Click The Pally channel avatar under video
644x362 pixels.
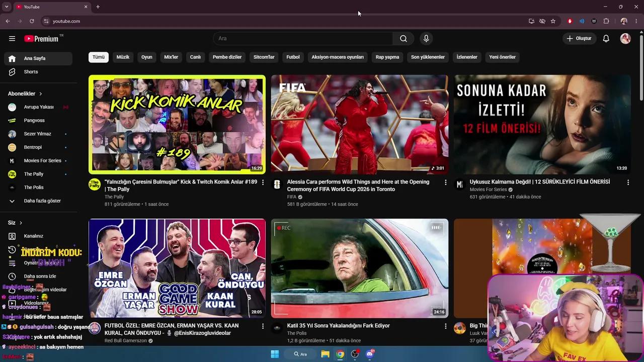tap(95, 185)
